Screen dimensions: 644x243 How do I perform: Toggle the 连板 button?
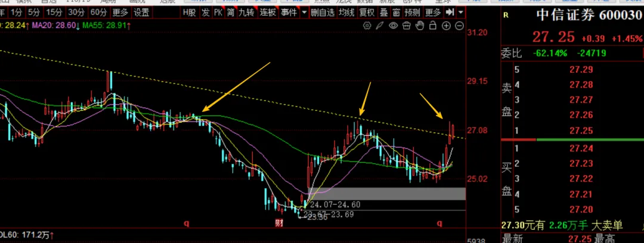(267, 13)
